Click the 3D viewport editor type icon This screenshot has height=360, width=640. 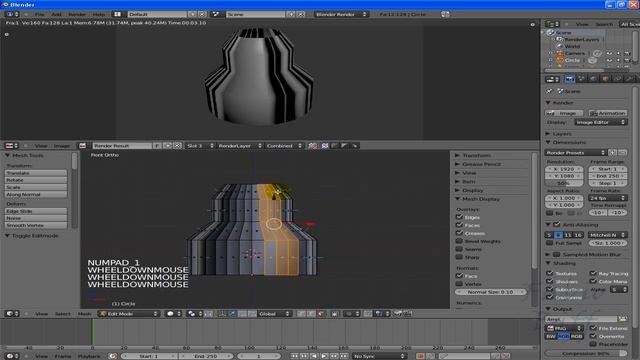point(11,313)
